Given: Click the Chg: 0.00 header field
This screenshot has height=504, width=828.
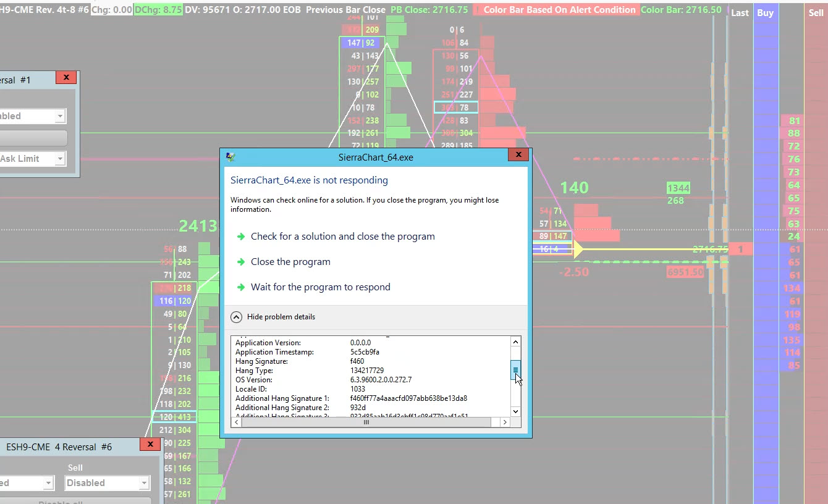Looking at the screenshot, I should 112,10.
